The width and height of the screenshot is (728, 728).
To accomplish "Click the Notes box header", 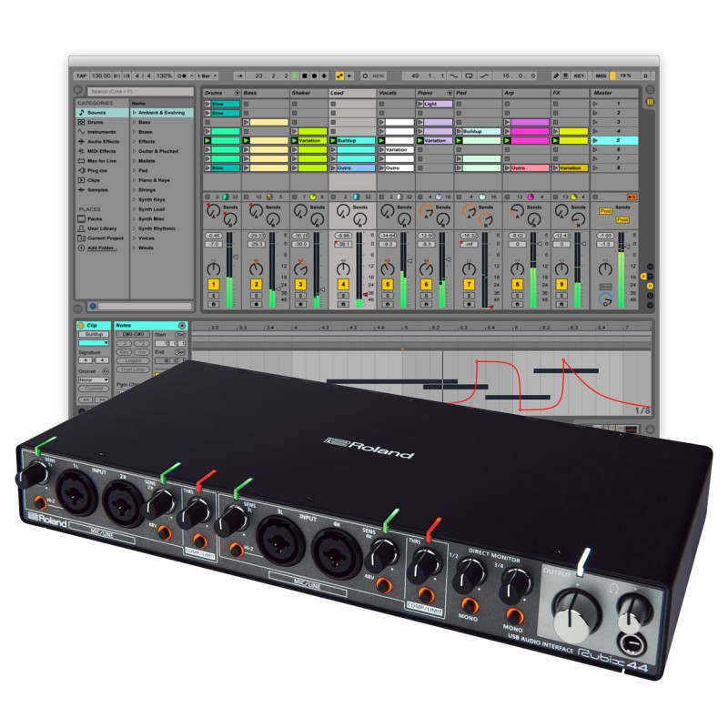I will pyautogui.click(x=150, y=326).
